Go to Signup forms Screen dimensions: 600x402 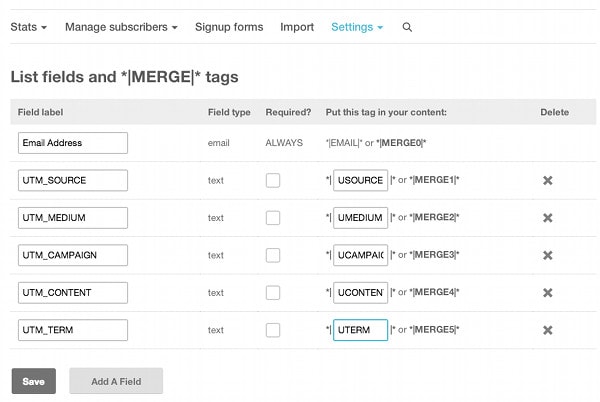229,27
